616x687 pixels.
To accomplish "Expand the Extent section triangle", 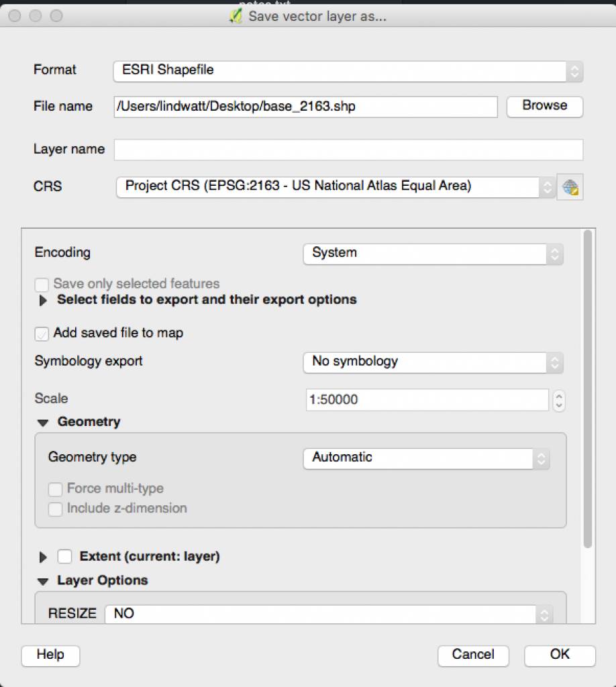I will [x=43, y=558].
